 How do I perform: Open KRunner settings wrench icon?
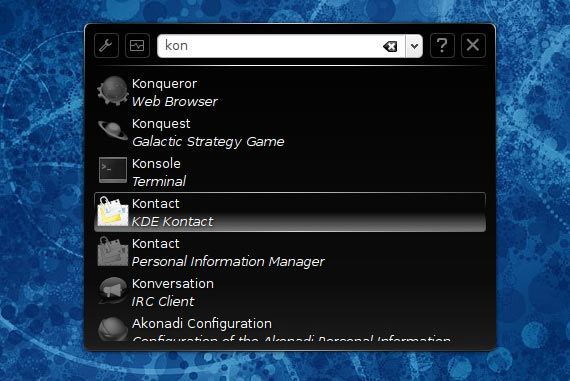coord(106,45)
